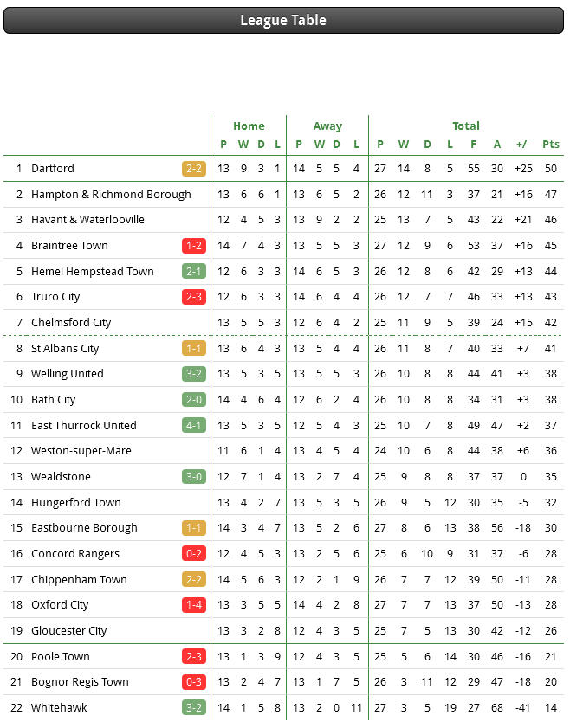The height and width of the screenshot is (728, 570).
Task: Click Dartford's 2-2 result badge
Action: coord(194,169)
